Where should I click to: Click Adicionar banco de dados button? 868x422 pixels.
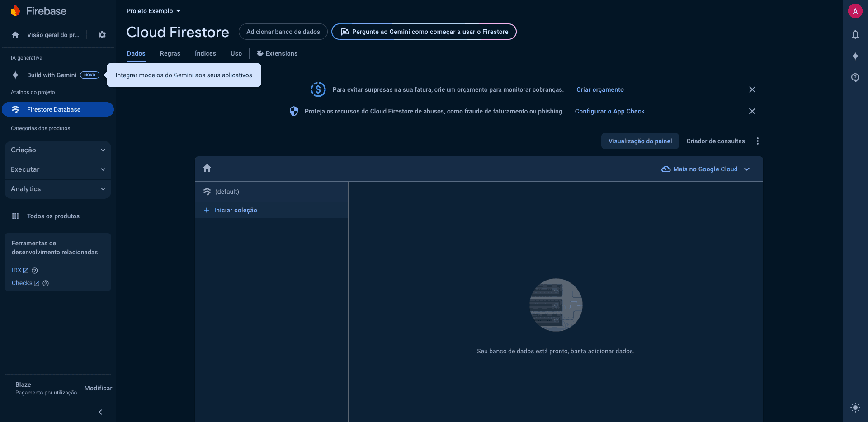283,32
